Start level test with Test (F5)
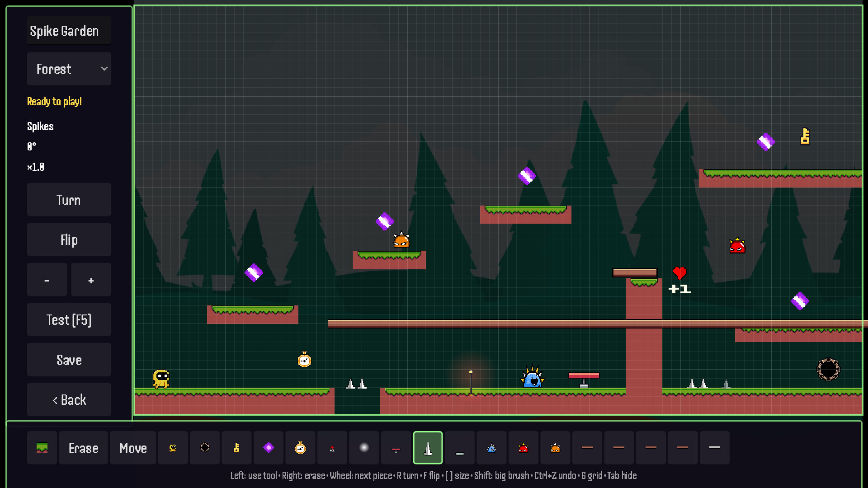Image resolution: width=868 pixels, height=488 pixels. click(69, 319)
